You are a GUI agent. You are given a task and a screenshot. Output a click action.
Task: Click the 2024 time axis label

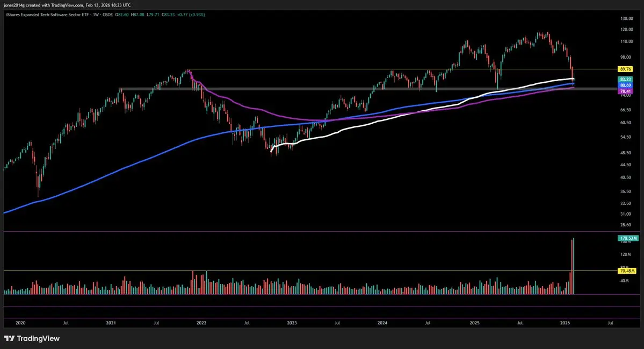pyautogui.click(x=382, y=323)
